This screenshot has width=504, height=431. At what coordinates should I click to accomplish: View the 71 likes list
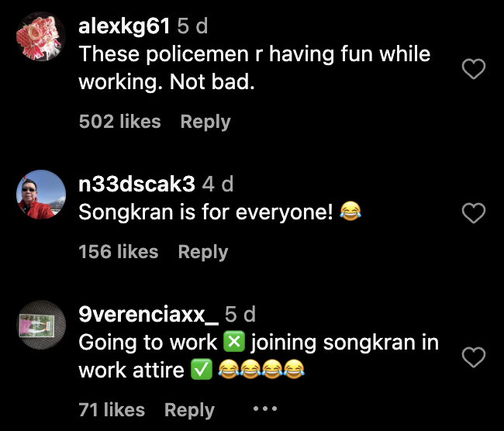(112, 410)
